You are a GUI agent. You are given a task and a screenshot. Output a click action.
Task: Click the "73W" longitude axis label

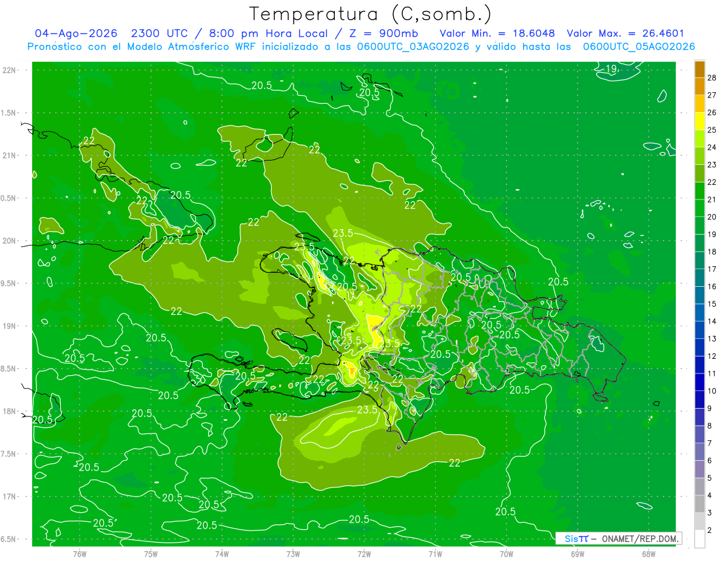click(293, 554)
